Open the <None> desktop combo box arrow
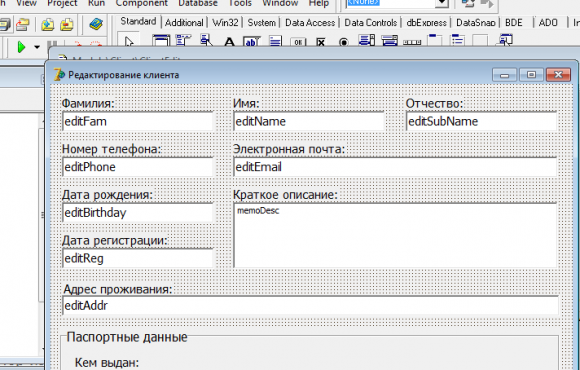The width and height of the screenshot is (580, 370). tap(442, 3)
